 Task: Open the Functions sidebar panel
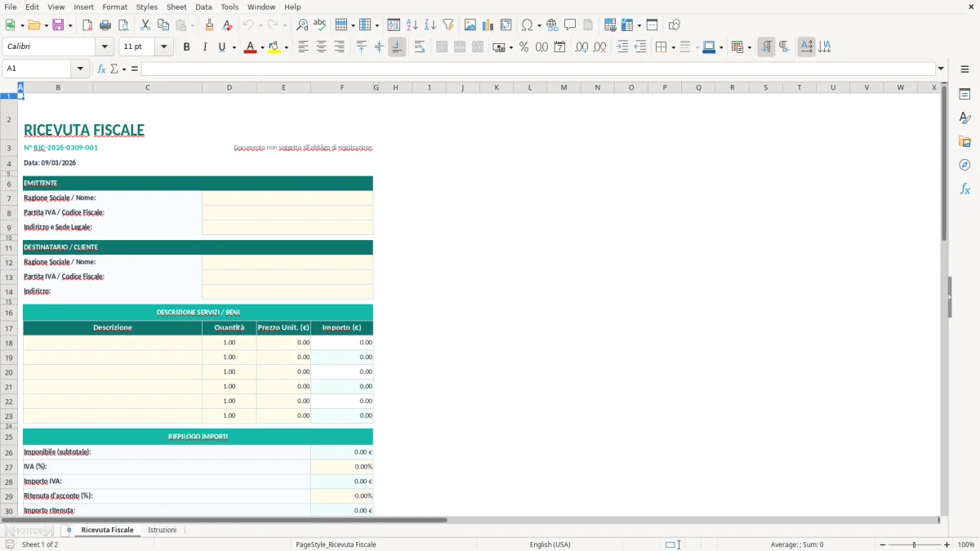964,189
